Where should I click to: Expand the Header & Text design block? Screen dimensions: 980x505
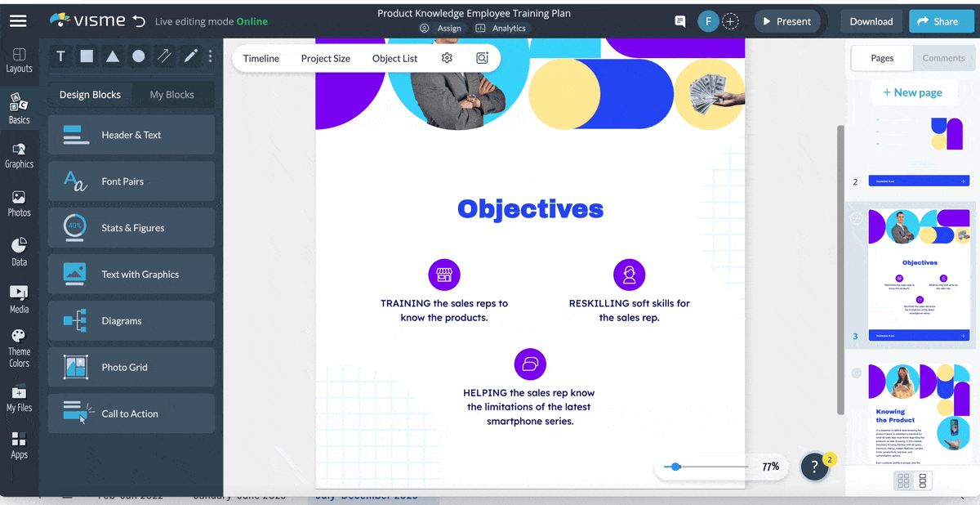click(131, 135)
